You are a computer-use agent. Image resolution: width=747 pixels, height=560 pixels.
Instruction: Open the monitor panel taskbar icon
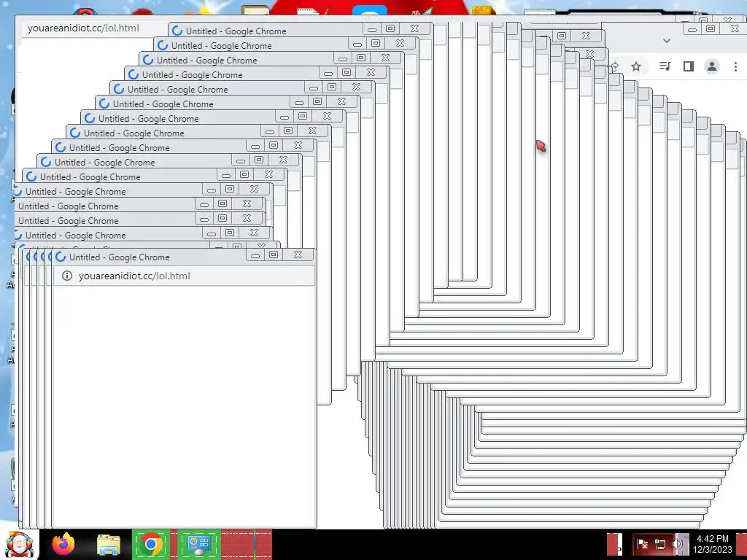(199, 544)
